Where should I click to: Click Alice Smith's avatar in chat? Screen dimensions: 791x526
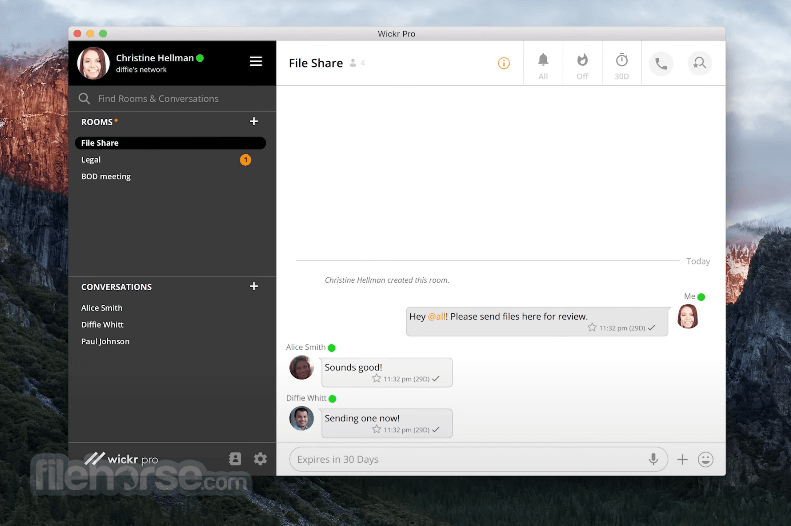(301, 368)
